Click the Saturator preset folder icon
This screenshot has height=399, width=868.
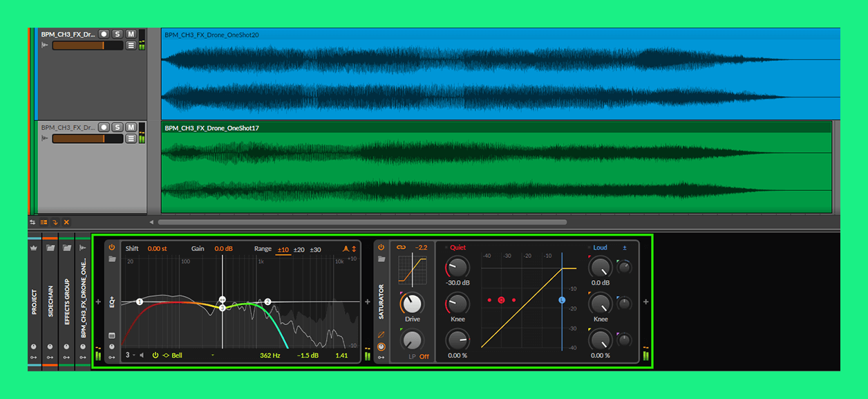click(381, 259)
